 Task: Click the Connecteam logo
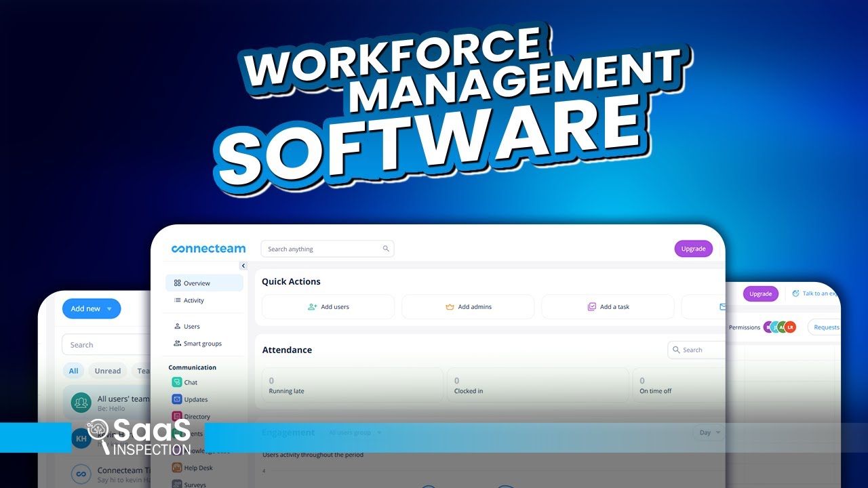[x=208, y=249]
